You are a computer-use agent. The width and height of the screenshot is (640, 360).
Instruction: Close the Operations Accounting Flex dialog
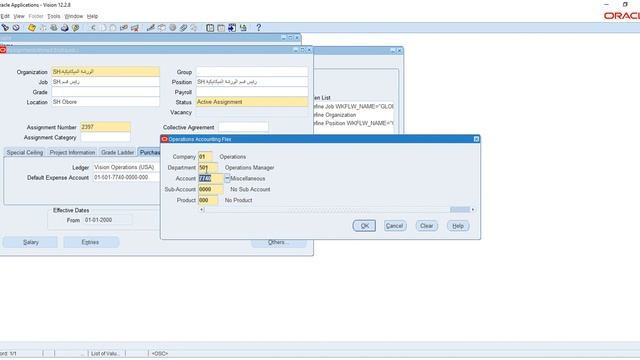[x=476, y=139]
